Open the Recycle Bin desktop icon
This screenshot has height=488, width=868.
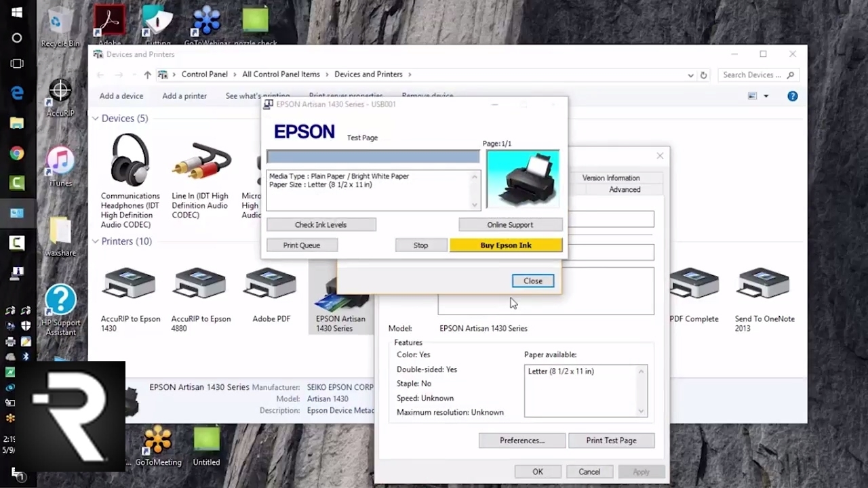click(60, 27)
